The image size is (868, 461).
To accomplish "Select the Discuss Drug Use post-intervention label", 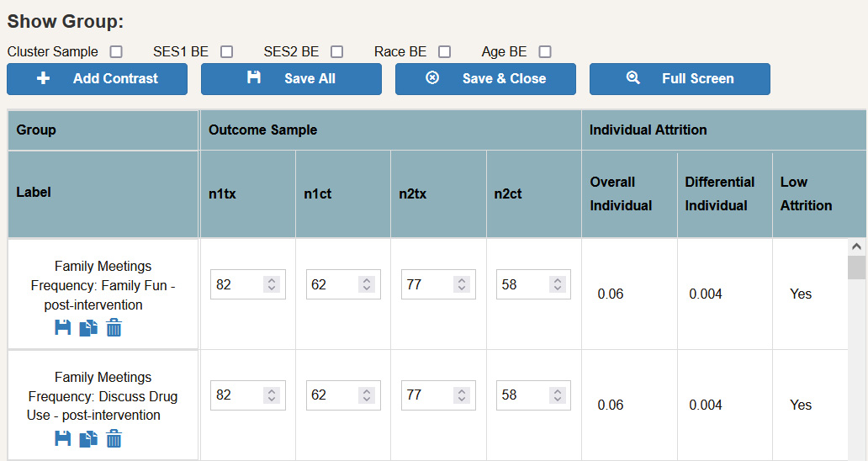I will pos(103,396).
